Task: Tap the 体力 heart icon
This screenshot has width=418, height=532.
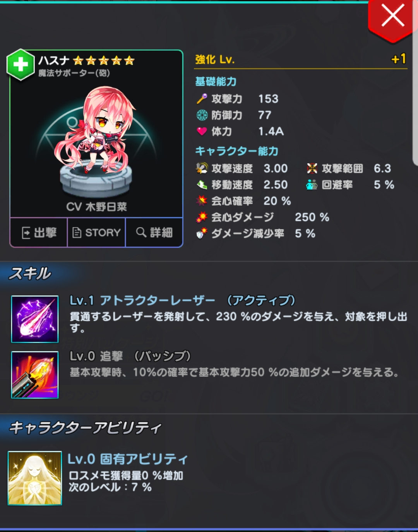Action: [202, 132]
